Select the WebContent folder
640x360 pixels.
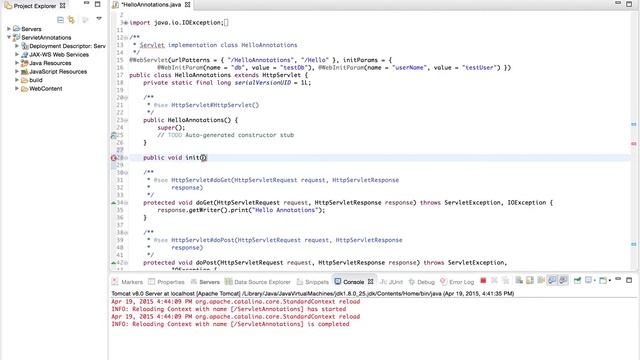46,89
